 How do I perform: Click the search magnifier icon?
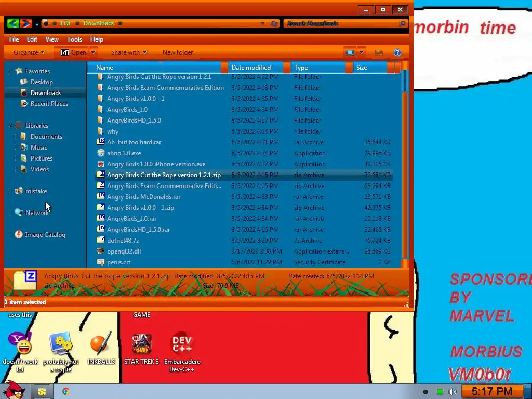point(403,23)
